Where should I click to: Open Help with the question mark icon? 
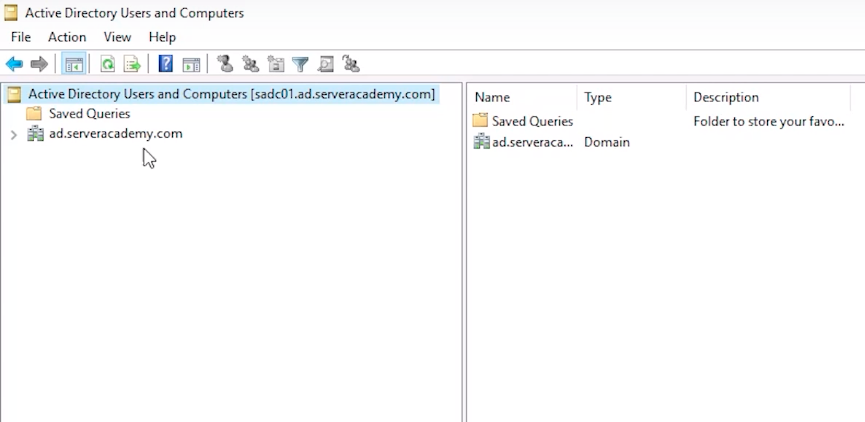pyautogui.click(x=166, y=64)
